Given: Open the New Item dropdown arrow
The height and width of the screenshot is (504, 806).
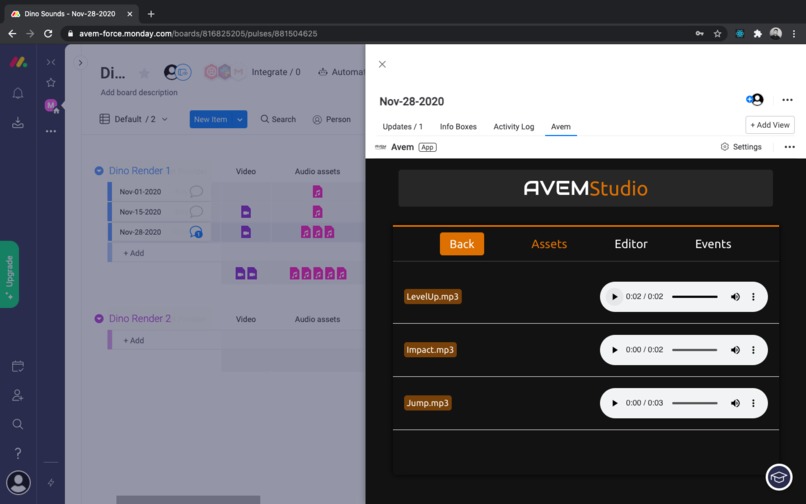Looking at the screenshot, I should pos(240,119).
